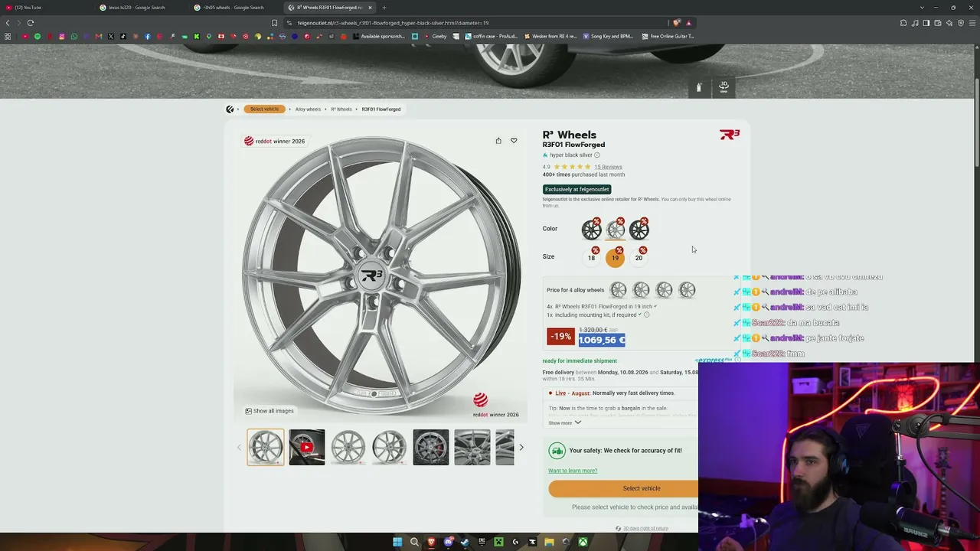980x551 pixels.
Task: Open the Free Online Guitar bookmark
Action: [x=668, y=36]
